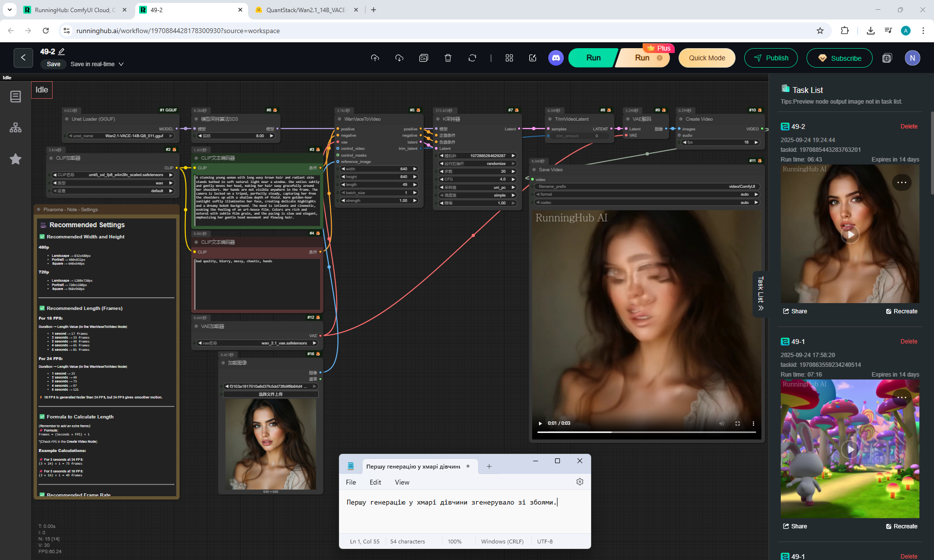934x560 pixels.
Task: Click the four-squares grid icon in toolbar
Action: pyautogui.click(x=509, y=58)
